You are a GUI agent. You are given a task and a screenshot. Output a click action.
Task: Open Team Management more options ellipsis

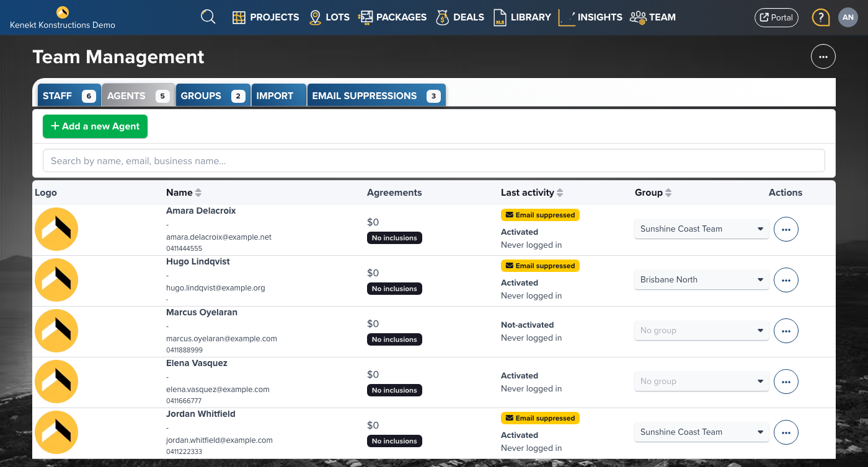823,56
